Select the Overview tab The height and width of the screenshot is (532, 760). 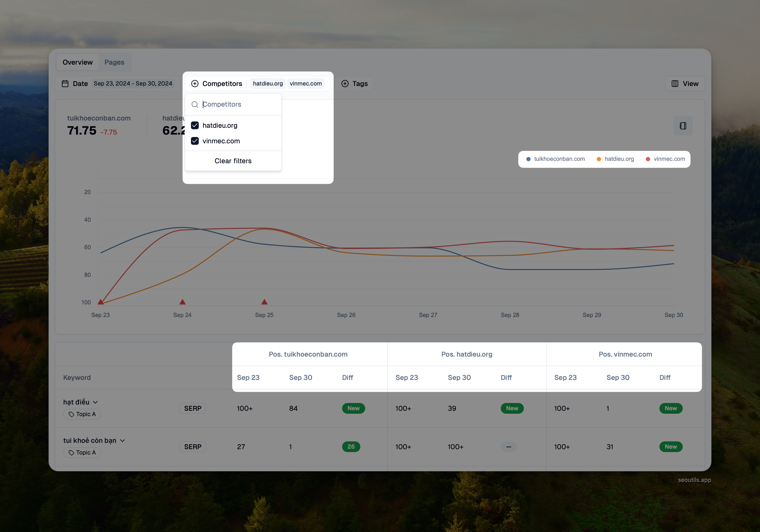coord(78,62)
